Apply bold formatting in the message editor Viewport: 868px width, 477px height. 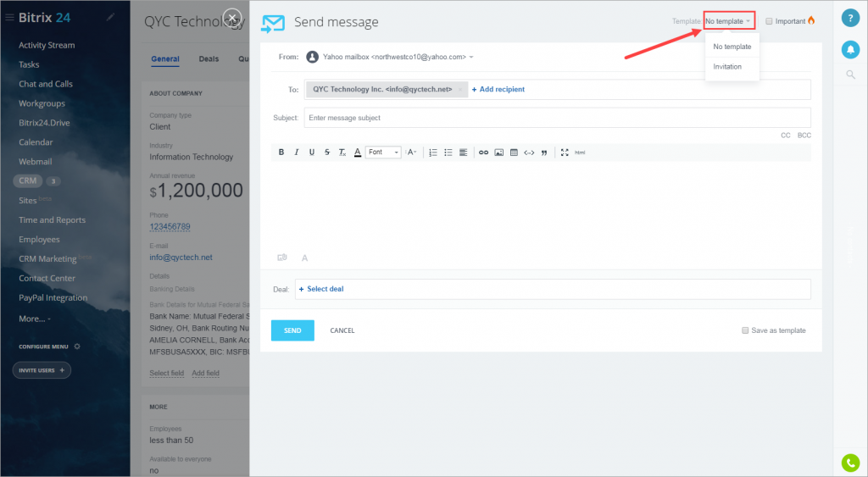click(281, 153)
